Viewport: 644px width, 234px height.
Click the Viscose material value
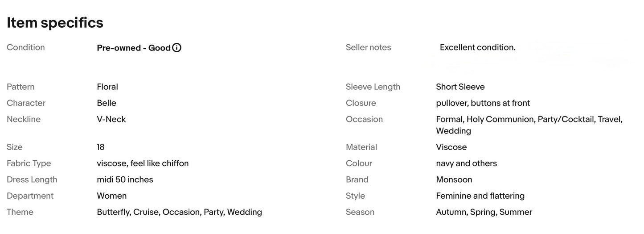click(x=451, y=147)
